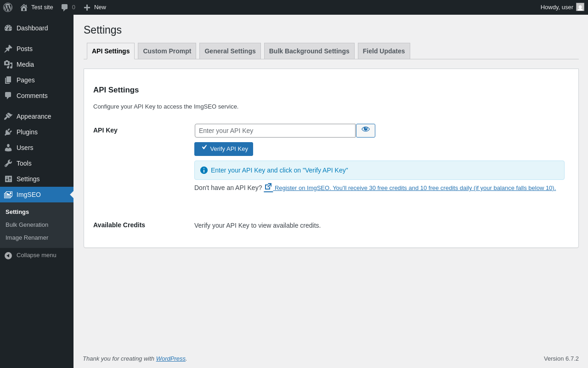This screenshot has width=588, height=368.
Task: Click the Collapse menu arrow icon
Action: coord(8,255)
